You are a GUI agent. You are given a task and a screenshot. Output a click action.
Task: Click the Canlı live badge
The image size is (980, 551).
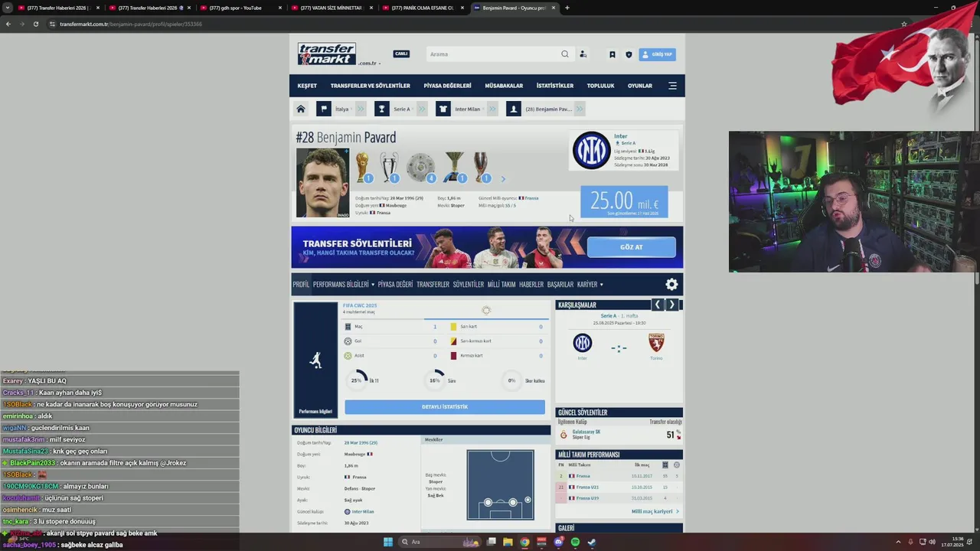pos(401,54)
